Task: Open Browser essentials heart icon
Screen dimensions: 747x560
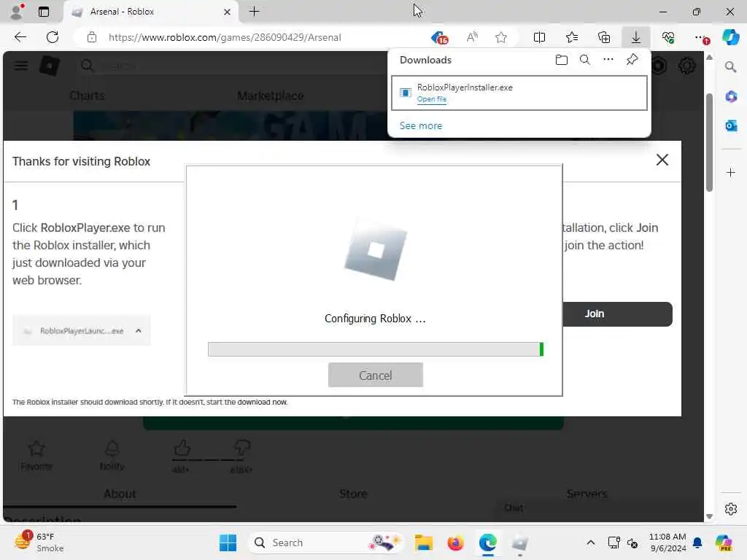Action: [x=668, y=37]
